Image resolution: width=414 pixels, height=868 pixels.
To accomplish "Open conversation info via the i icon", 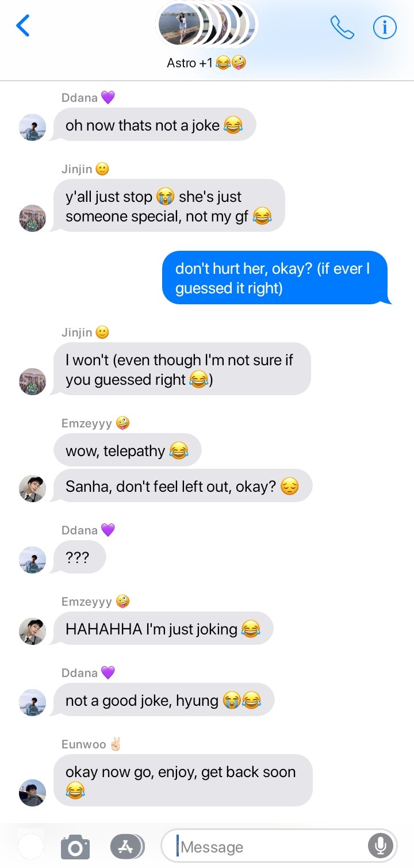I will [385, 27].
